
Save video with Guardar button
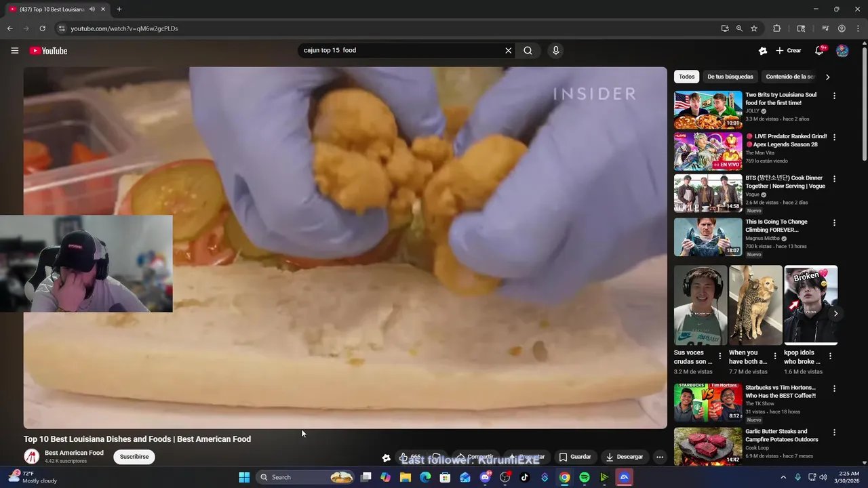point(574,457)
